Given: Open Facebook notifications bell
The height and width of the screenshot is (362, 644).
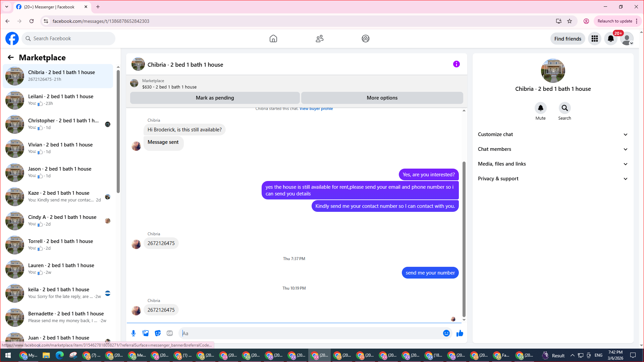Looking at the screenshot, I should [x=610, y=39].
